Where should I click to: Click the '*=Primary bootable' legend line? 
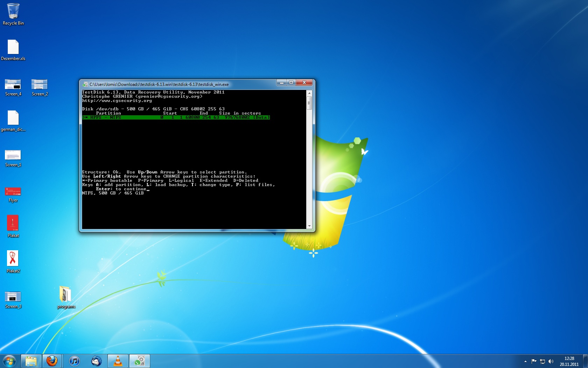(x=170, y=180)
